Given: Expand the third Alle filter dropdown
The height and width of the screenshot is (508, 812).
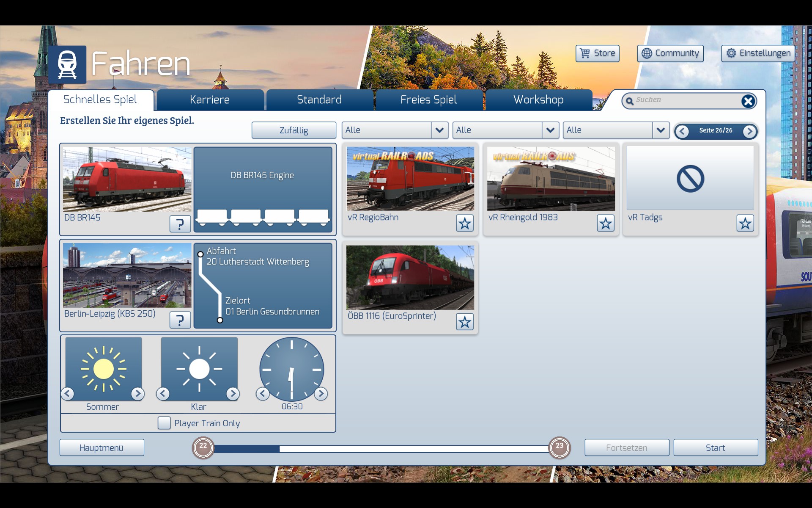Looking at the screenshot, I should [x=660, y=130].
